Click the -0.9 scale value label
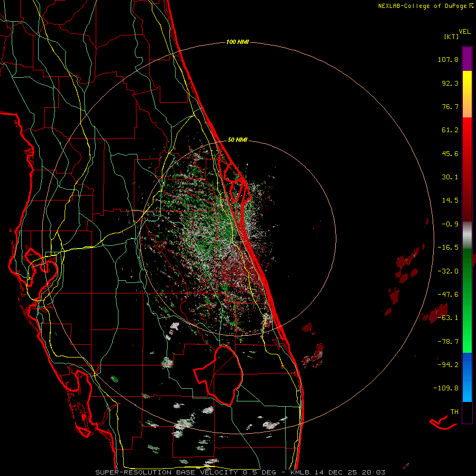Screen dimensions: 476x476 [x=450, y=224]
